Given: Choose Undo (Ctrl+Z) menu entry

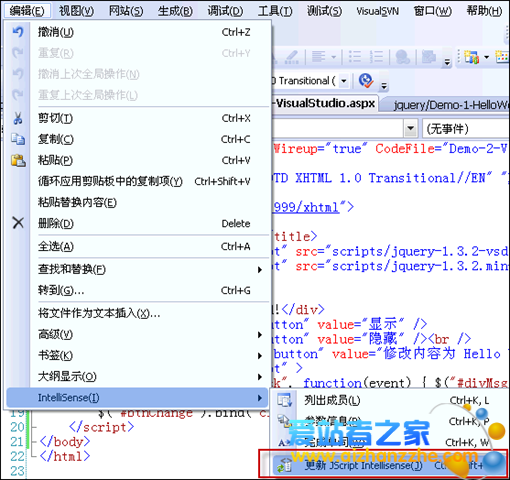Looking at the screenshot, I should [137, 32].
